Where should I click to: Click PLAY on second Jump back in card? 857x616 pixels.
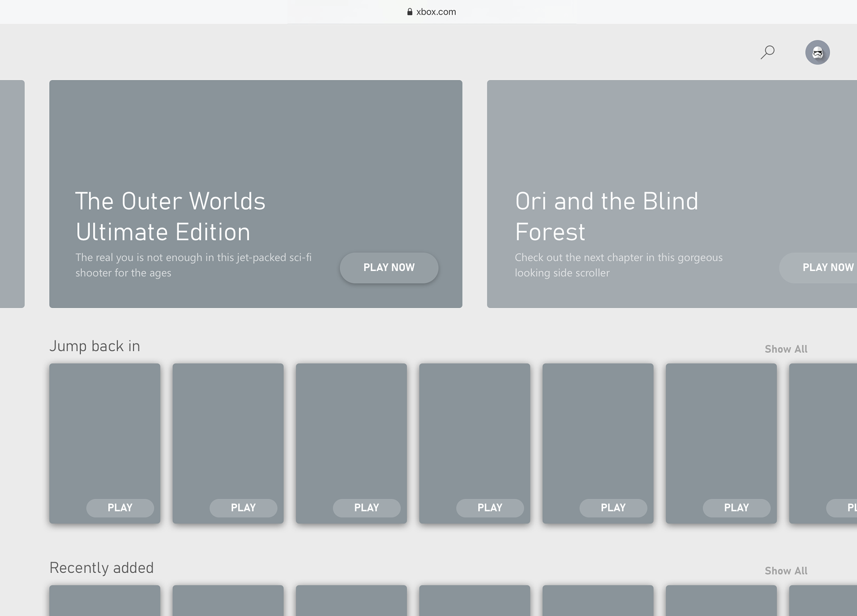(x=243, y=508)
